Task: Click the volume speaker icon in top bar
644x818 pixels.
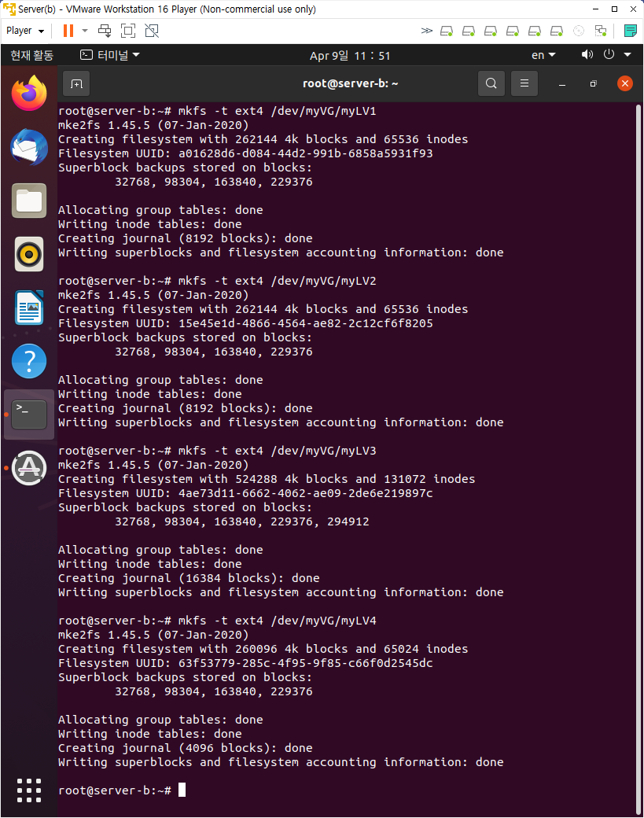Action: [587, 55]
